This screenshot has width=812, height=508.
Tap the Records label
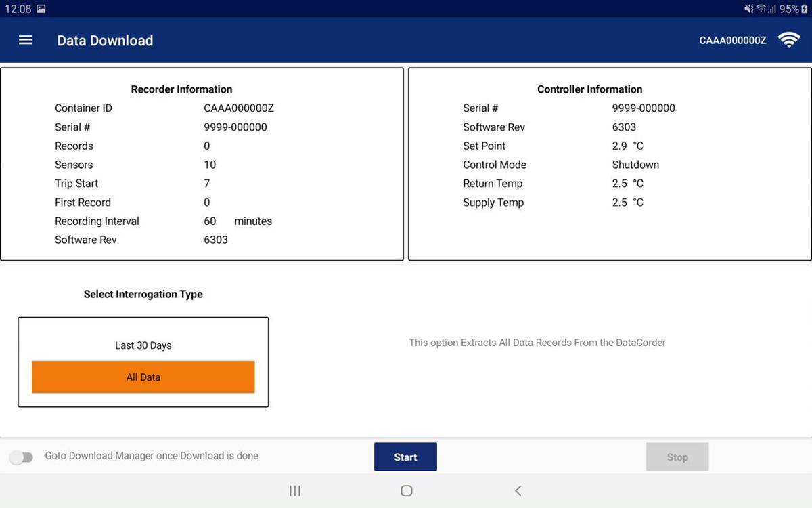74,146
